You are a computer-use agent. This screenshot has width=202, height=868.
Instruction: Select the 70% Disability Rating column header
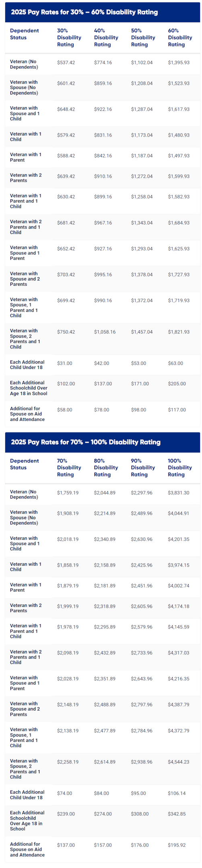tap(69, 467)
